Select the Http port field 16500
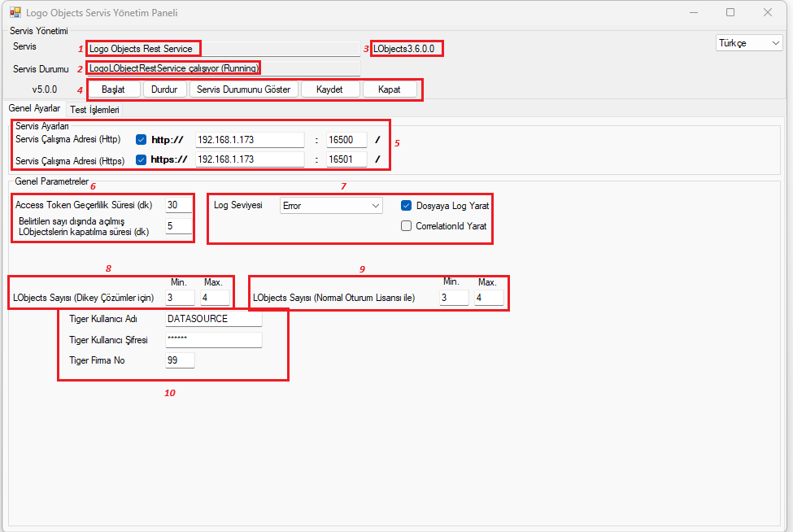Screen dimensions: 793x532 [346, 140]
